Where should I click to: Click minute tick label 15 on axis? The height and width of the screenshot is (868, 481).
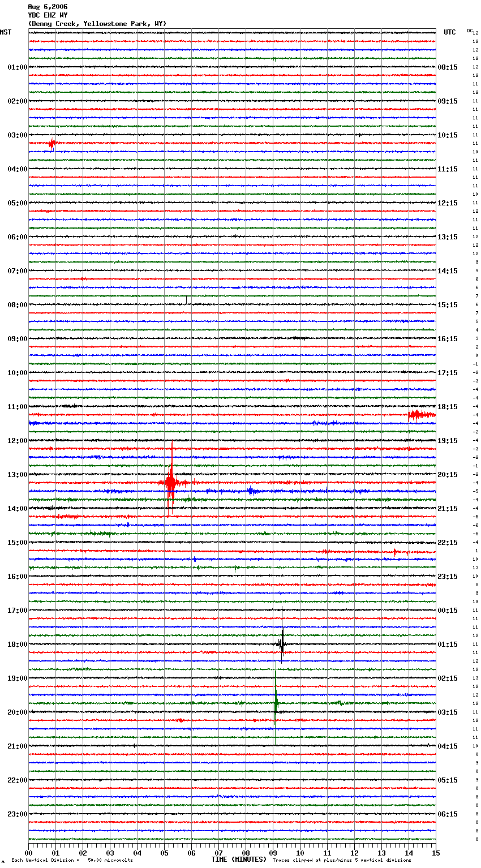pos(436,853)
